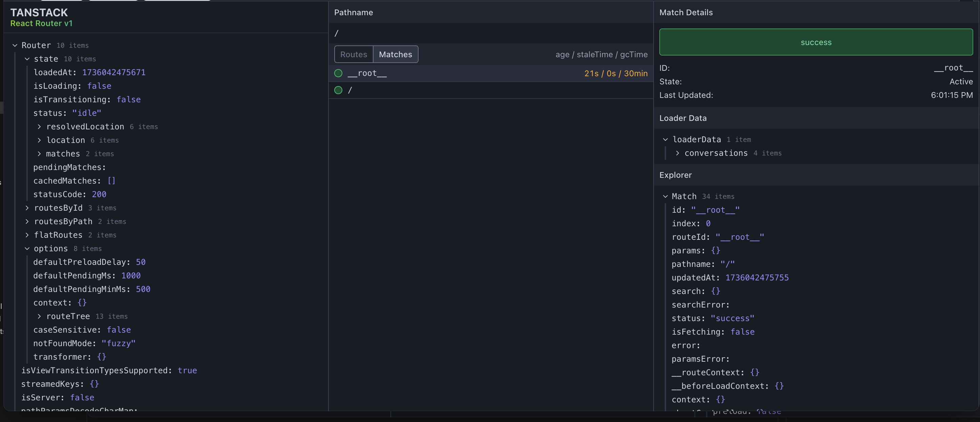Click the cachedMatches: [] row
980x422 pixels.
pyautogui.click(x=74, y=181)
